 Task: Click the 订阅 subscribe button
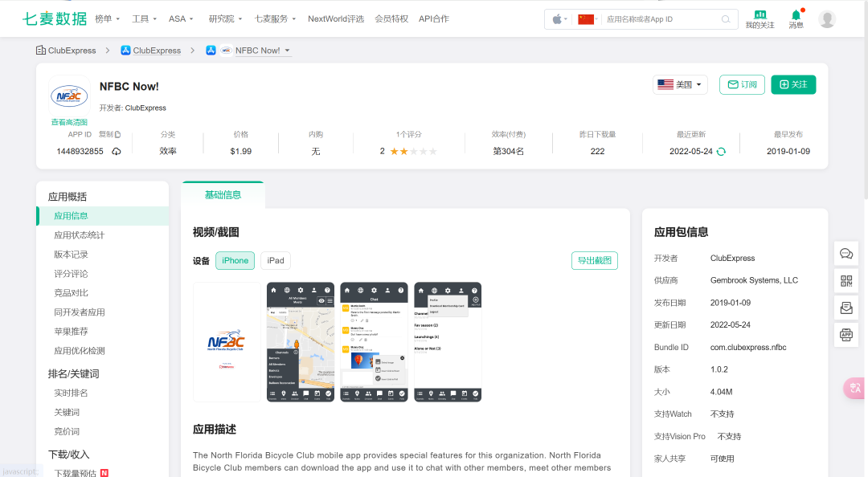click(x=743, y=84)
